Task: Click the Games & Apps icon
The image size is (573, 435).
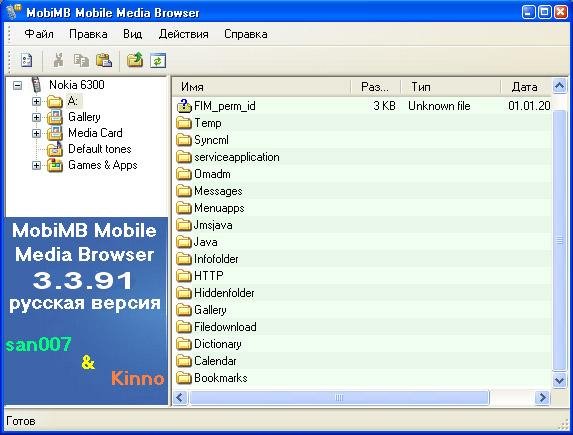Action: click(x=55, y=165)
